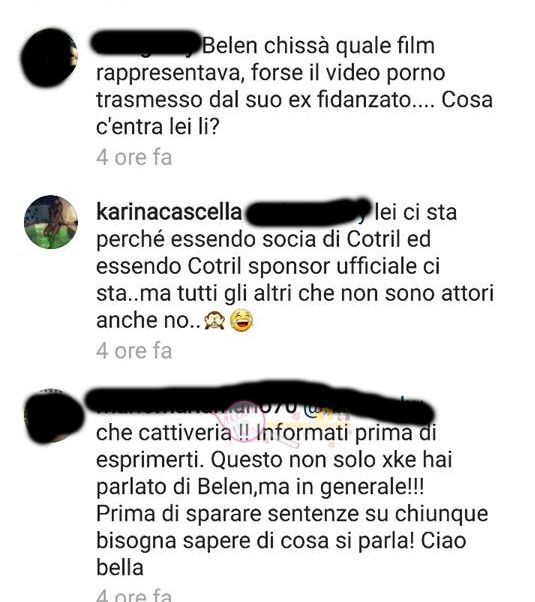
Task: Click the redacted mention after karinacascella
Action: (x=307, y=212)
